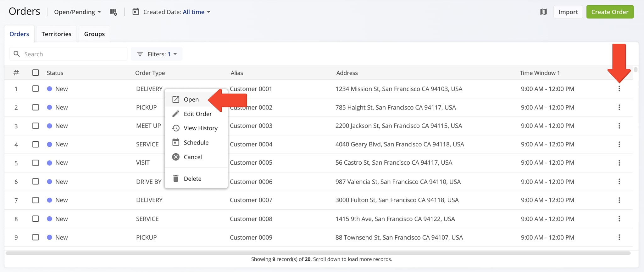The image size is (644, 272).
Task: Click the Import button
Action: [x=568, y=12]
